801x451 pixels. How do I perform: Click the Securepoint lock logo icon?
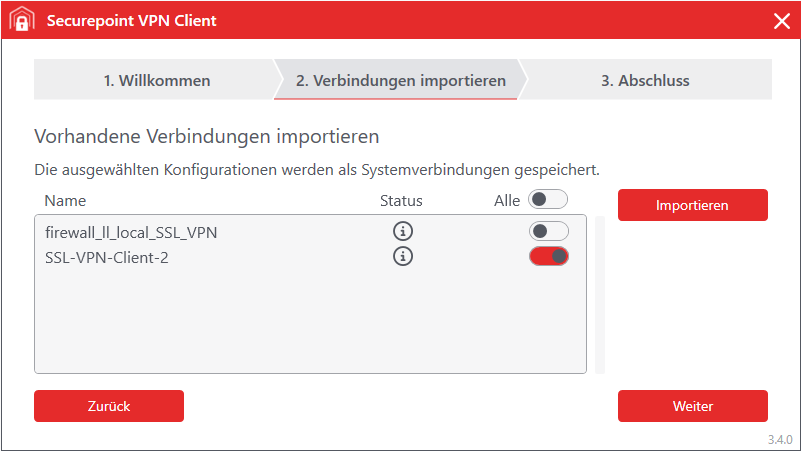click(x=22, y=21)
